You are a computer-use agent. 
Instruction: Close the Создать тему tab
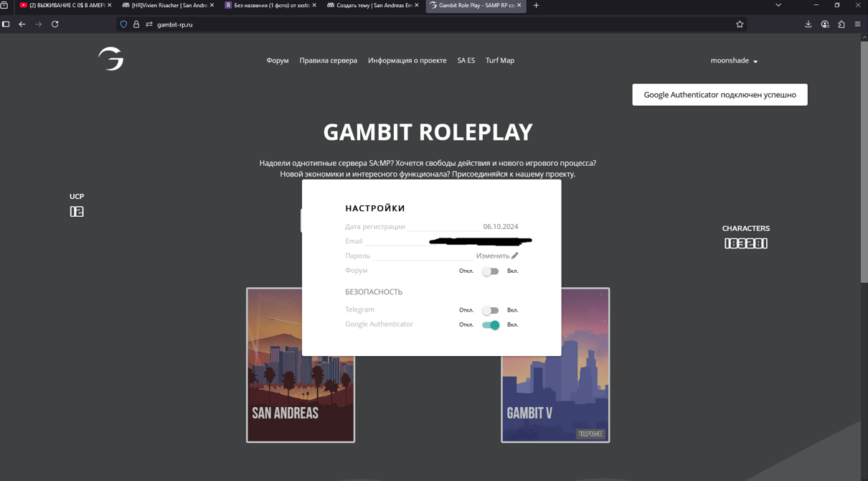tap(417, 5)
